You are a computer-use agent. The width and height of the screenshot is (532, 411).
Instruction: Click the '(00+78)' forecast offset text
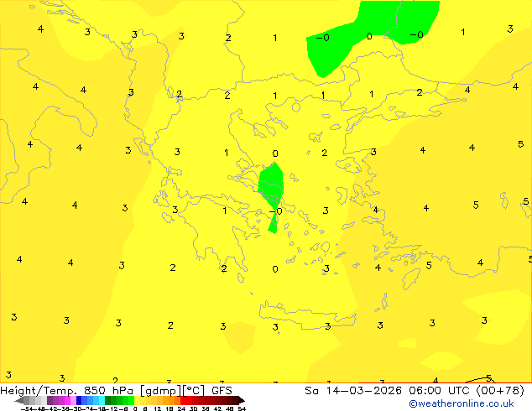[500, 391]
